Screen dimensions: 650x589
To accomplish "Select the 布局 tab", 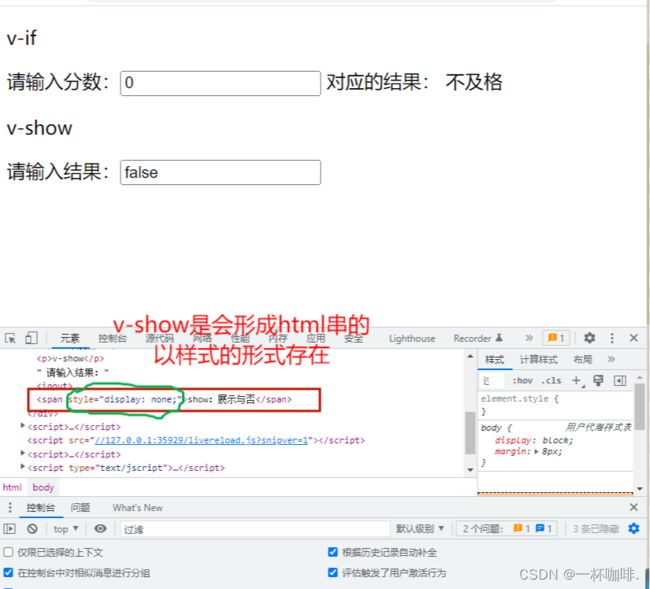I will pyautogui.click(x=582, y=359).
